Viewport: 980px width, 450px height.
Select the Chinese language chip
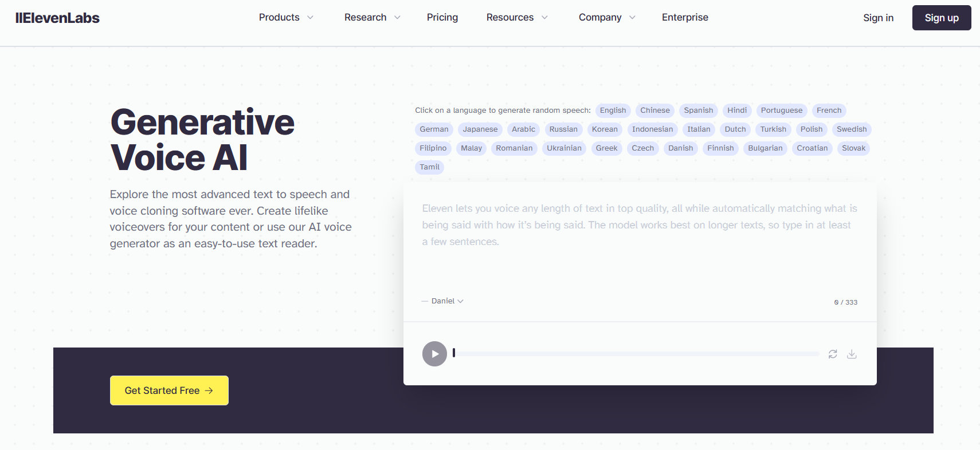(x=654, y=110)
